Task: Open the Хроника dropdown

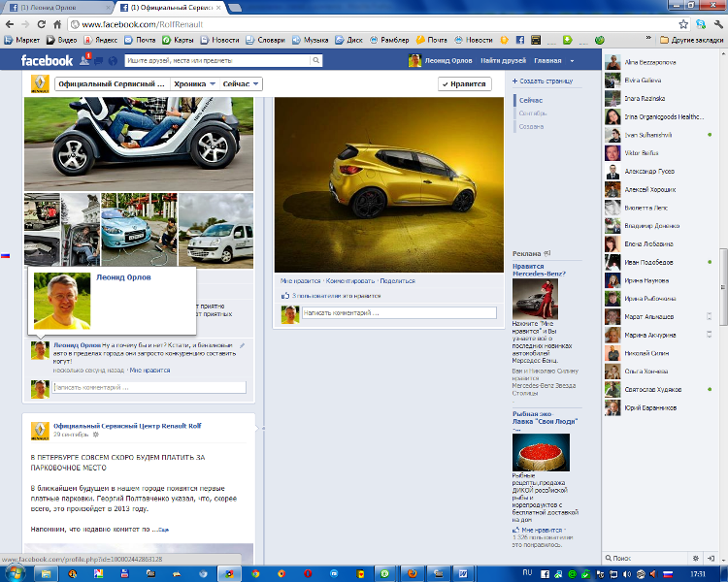Action: point(194,84)
